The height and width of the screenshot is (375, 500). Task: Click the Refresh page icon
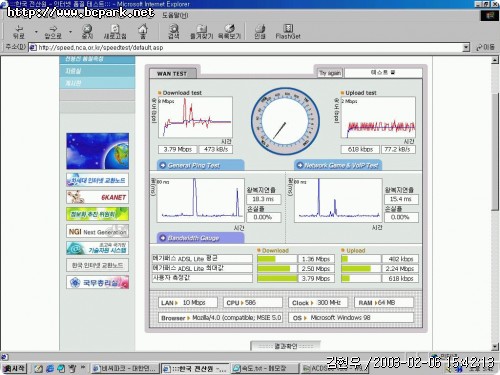coord(115,29)
